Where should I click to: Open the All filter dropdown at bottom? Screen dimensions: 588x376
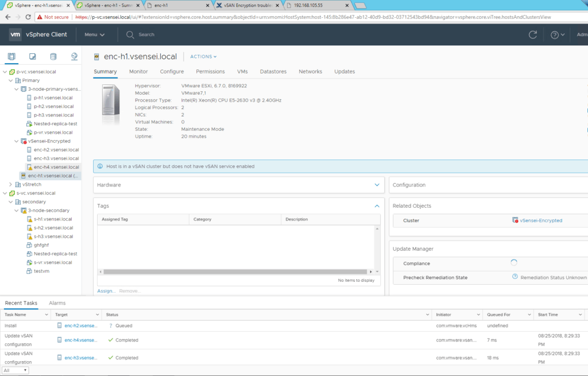(x=15, y=370)
